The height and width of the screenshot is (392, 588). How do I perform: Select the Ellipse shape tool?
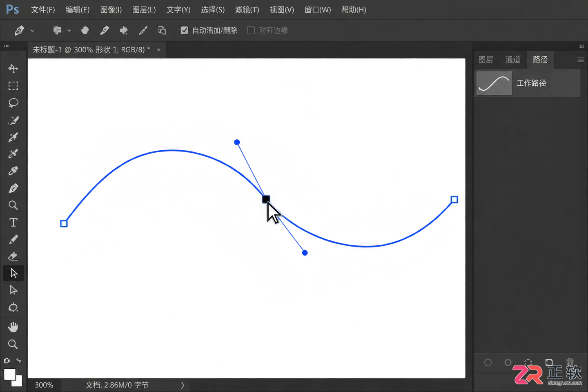coord(13,307)
